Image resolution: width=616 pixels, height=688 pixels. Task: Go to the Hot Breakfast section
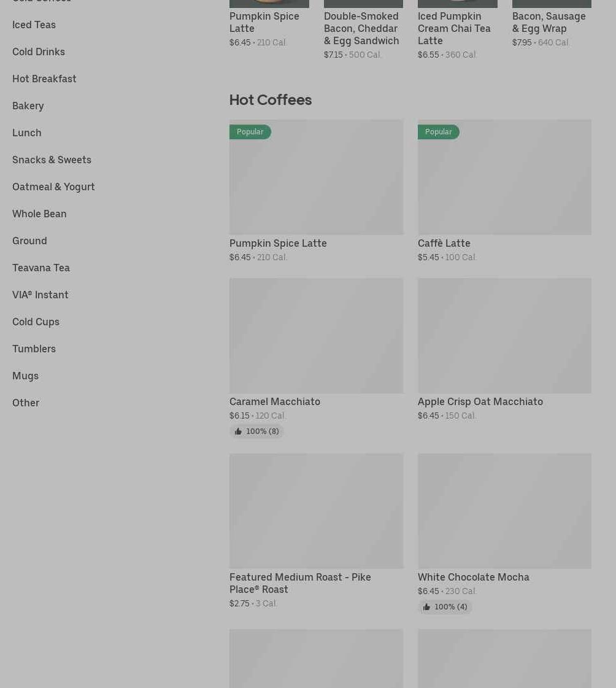click(x=44, y=79)
